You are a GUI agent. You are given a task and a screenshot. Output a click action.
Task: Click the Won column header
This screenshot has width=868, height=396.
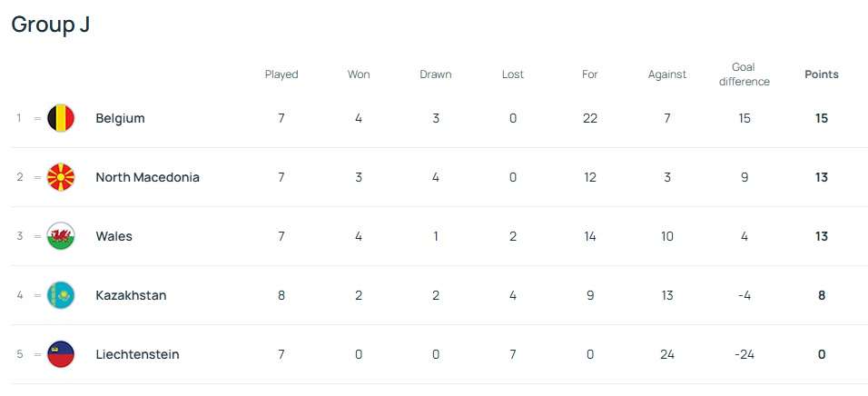click(359, 74)
